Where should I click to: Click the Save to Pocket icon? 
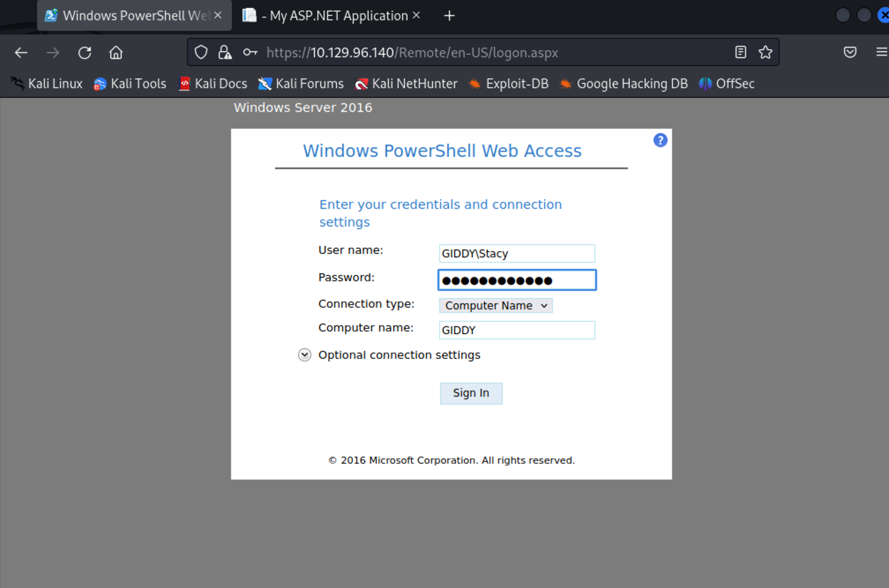(850, 52)
